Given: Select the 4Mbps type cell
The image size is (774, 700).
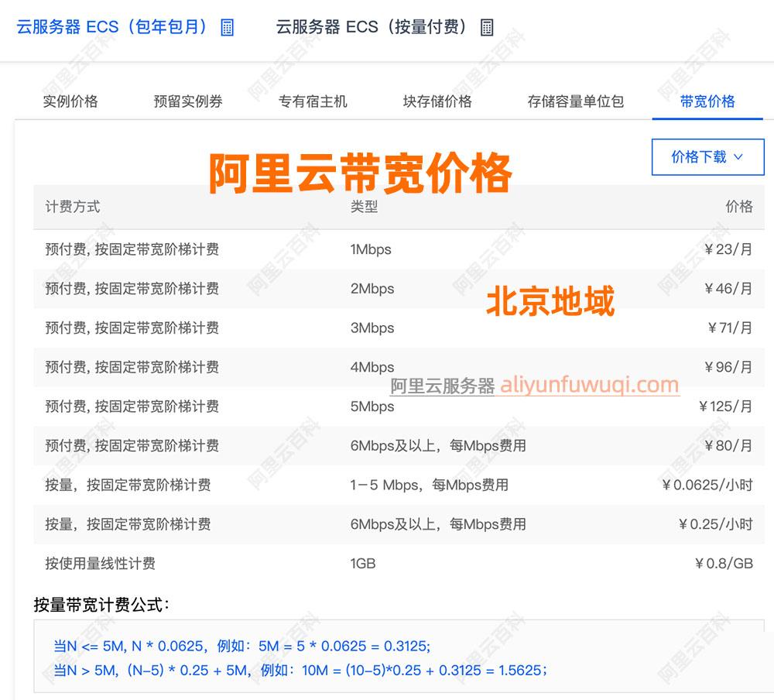Looking at the screenshot, I should [x=372, y=367].
